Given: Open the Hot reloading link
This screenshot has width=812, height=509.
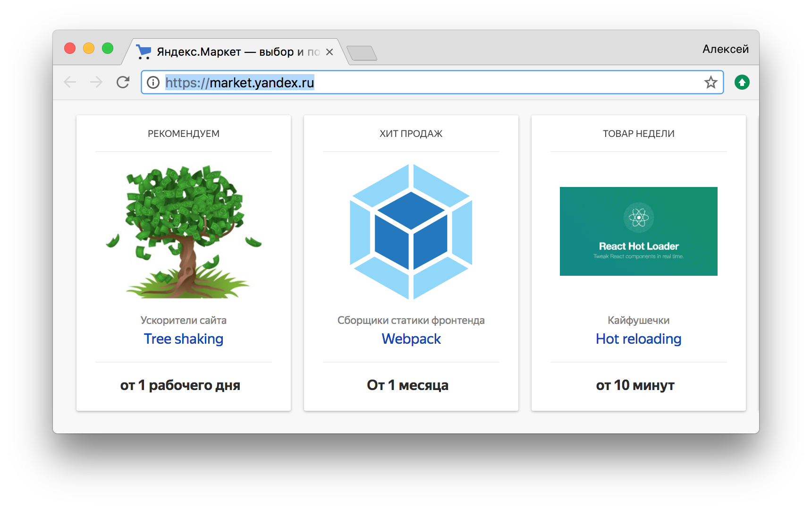Looking at the screenshot, I should tap(638, 339).
